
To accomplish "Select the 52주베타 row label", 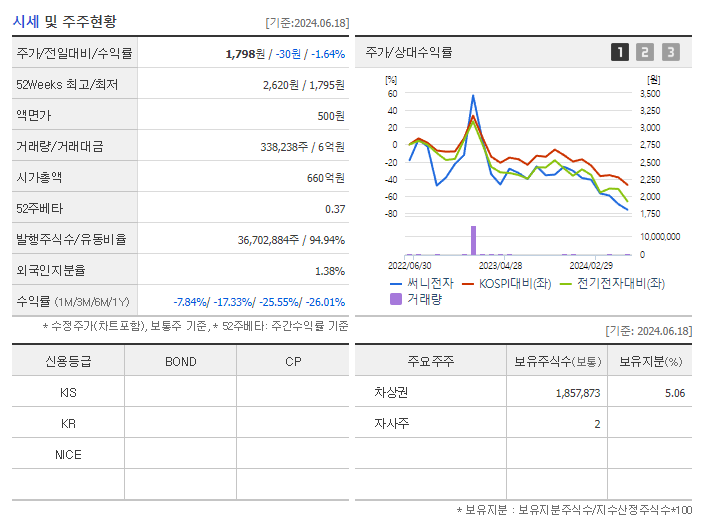I will (39, 209).
